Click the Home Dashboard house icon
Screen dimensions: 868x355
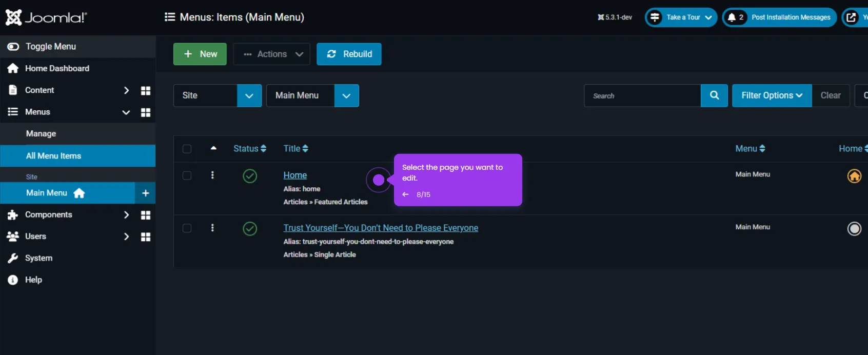(x=13, y=68)
